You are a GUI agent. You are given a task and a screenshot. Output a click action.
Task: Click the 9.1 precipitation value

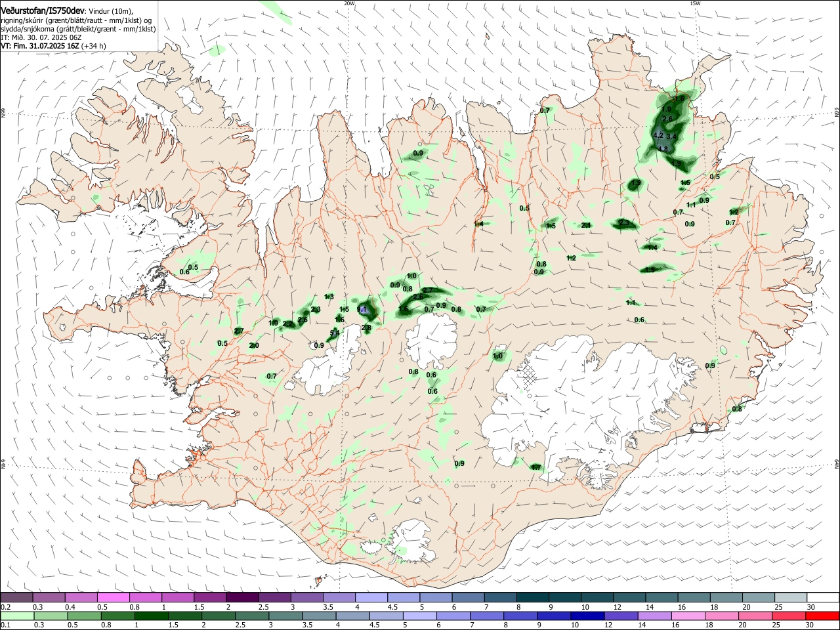tap(362, 309)
